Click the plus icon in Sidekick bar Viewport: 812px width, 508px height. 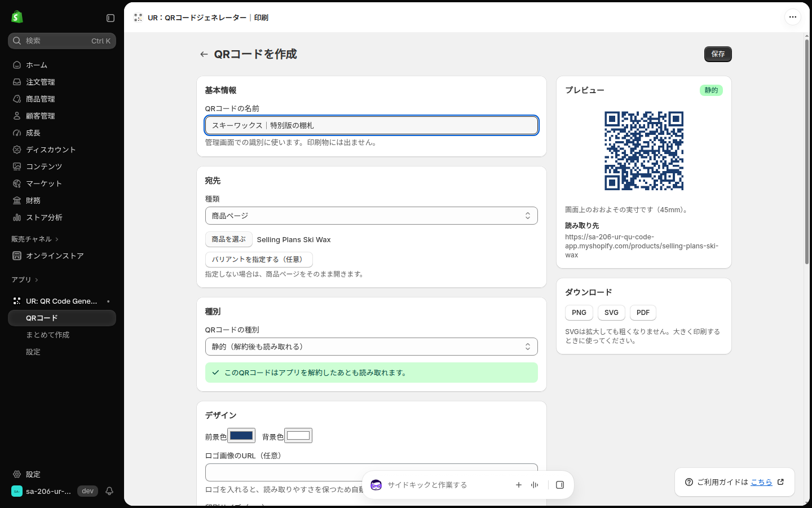coord(519,485)
